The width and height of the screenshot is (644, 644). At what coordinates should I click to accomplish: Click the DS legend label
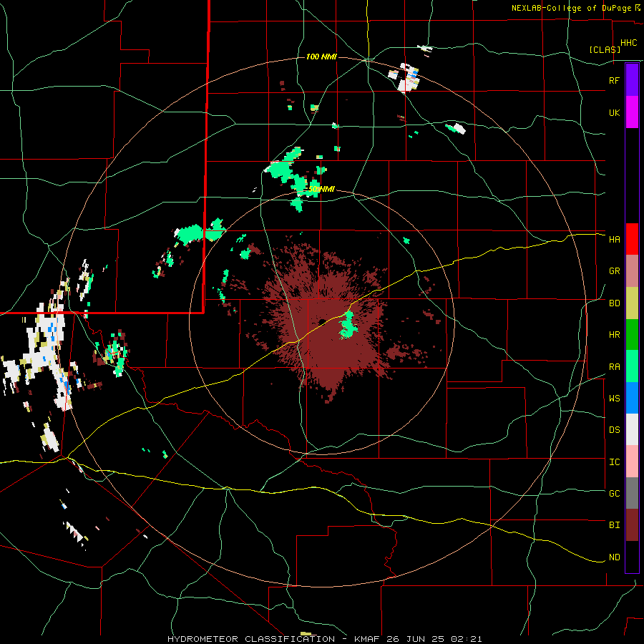[x=614, y=430]
